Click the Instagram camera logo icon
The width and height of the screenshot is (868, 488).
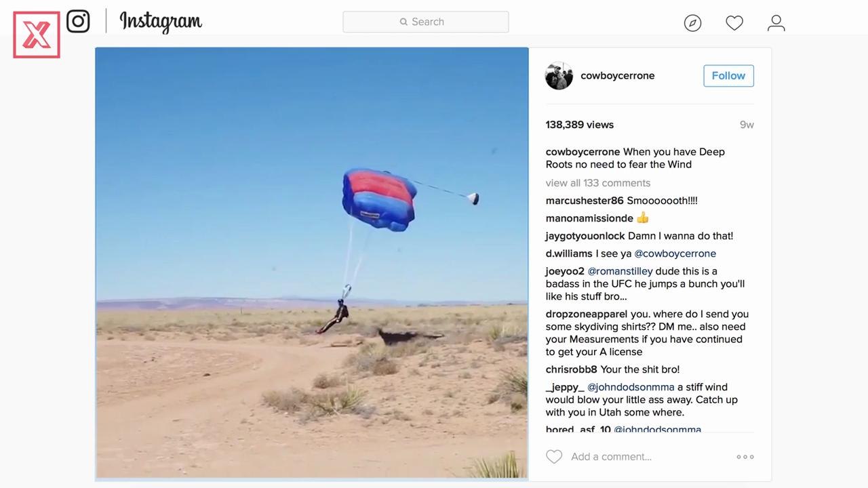coord(78,21)
